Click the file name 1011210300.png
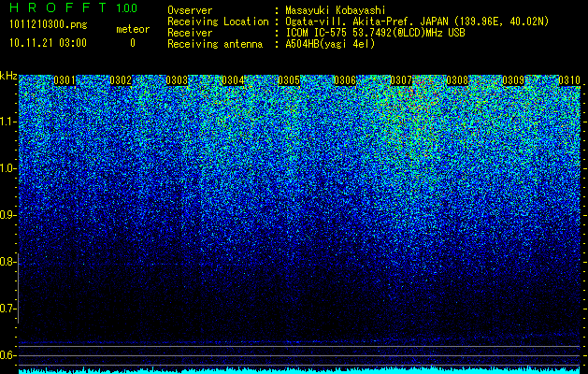The image size is (588, 374). [x=49, y=25]
